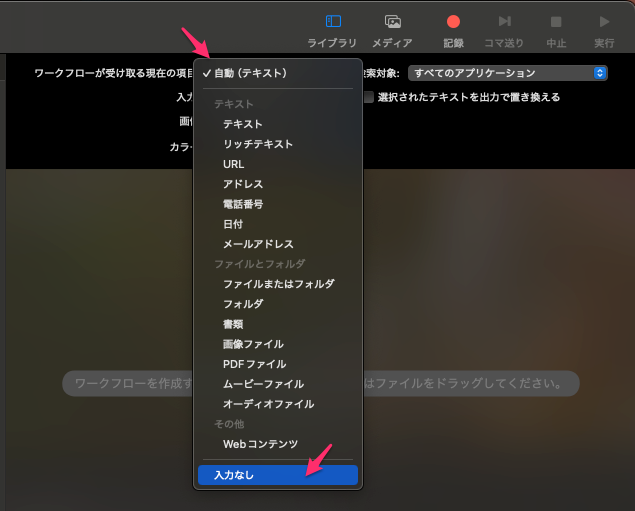The image size is (635, 511).
Task: Click the 中止 stop icon
Action: point(556,22)
